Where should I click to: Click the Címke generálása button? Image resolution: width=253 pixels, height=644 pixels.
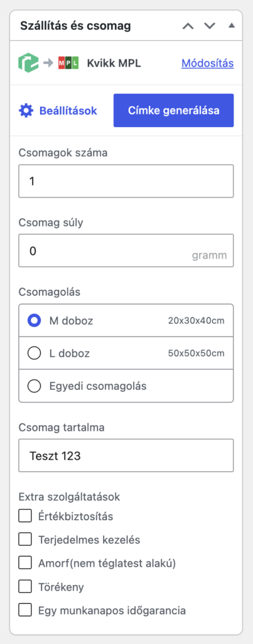point(173,111)
